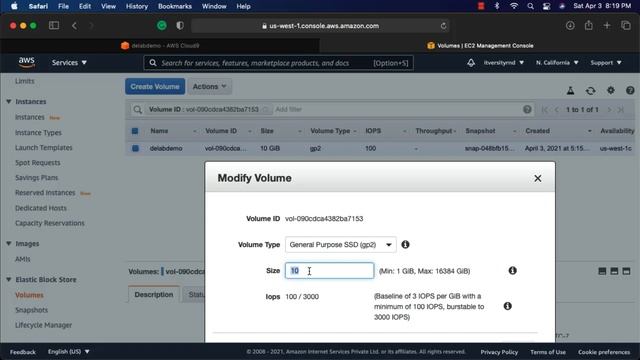Open Launch Templates in the sidebar
The width and height of the screenshot is (640, 360).
click(43, 148)
